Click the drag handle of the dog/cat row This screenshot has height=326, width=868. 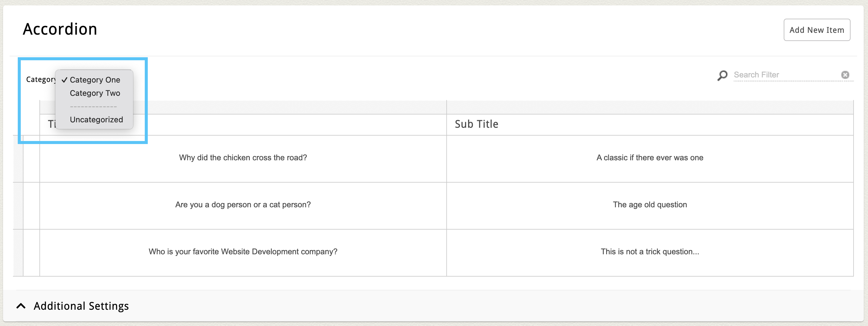(x=18, y=205)
